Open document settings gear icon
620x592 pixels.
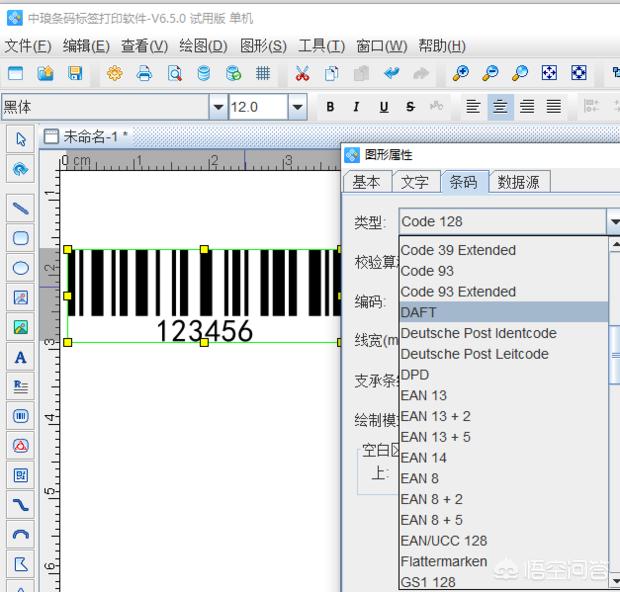click(x=115, y=73)
